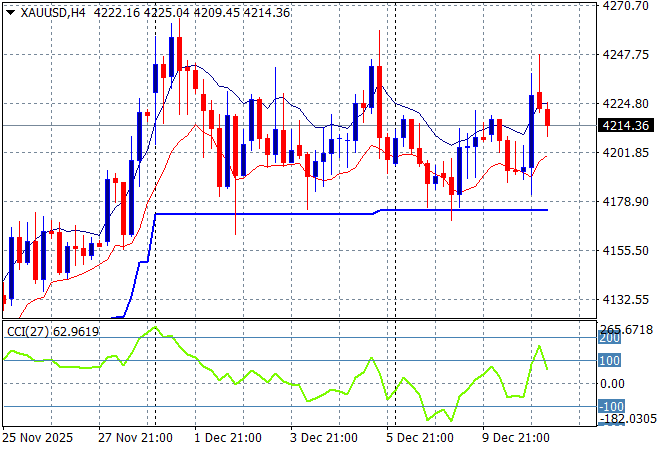Click the 5 Dec 21:00 time label
The height and width of the screenshot is (450, 660).
pyautogui.click(x=419, y=437)
